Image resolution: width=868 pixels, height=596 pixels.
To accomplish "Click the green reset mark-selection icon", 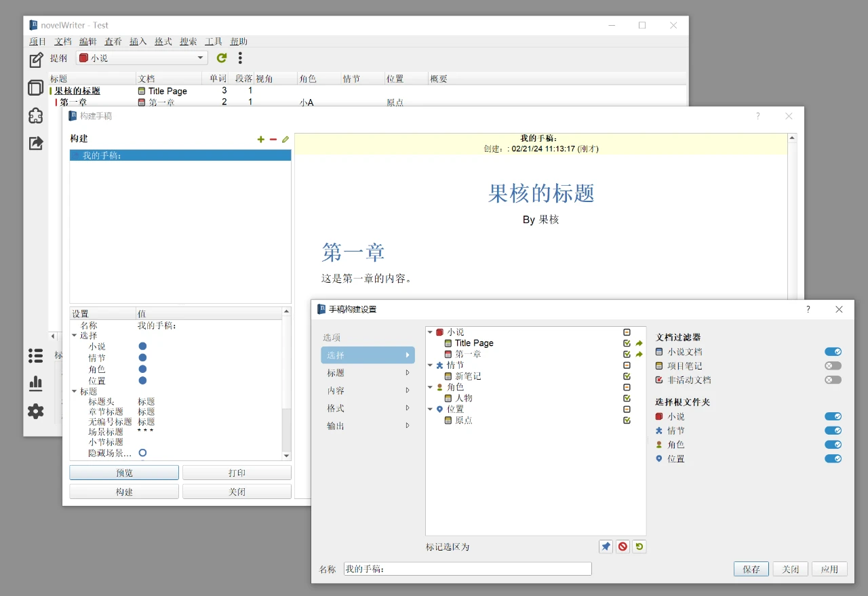I will [639, 547].
